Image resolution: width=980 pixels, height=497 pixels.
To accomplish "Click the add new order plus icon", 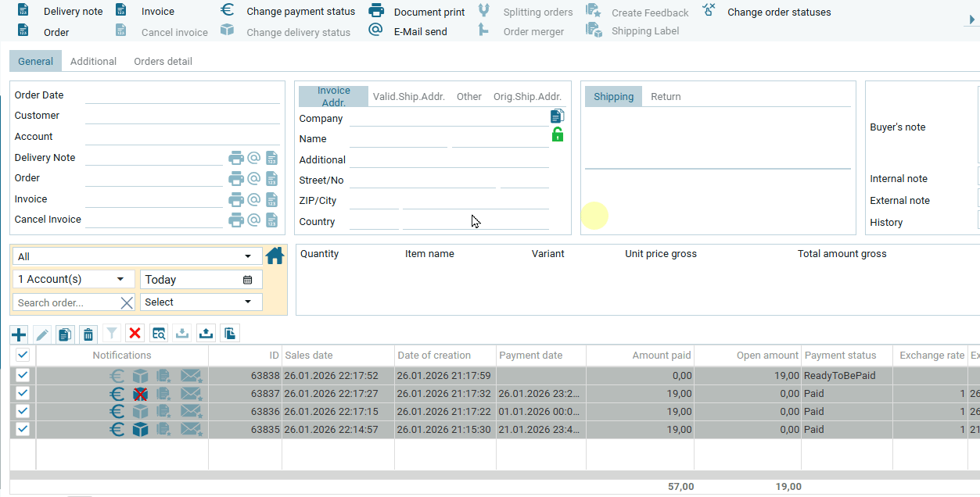I will point(19,334).
